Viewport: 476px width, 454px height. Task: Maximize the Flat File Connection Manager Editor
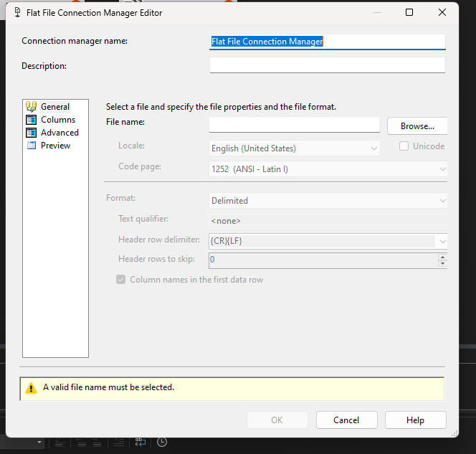pyautogui.click(x=409, y=12)
